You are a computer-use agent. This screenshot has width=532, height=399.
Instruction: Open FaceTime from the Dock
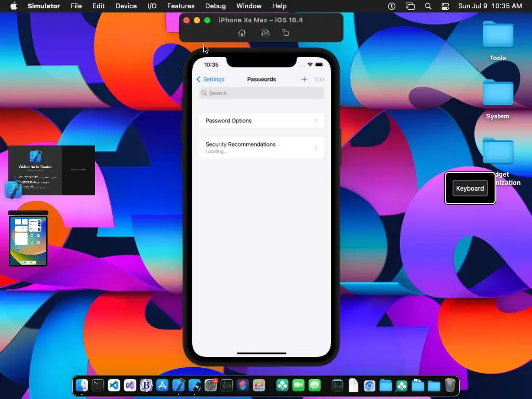pos(299,385)
